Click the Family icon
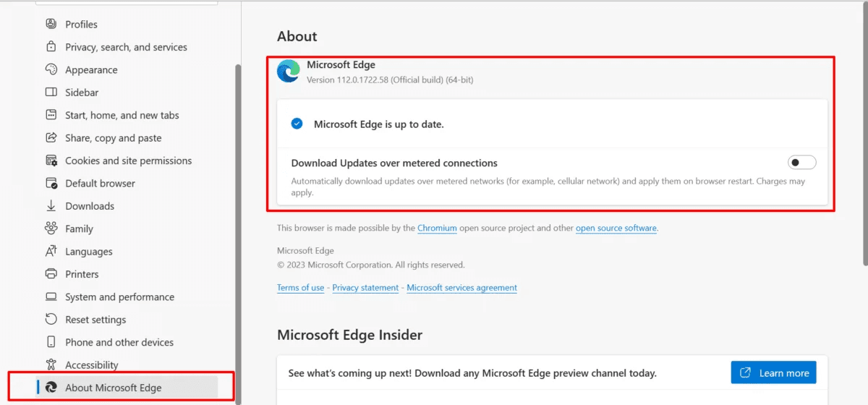The height and width of the screenshot is (405, 868). 51,229
